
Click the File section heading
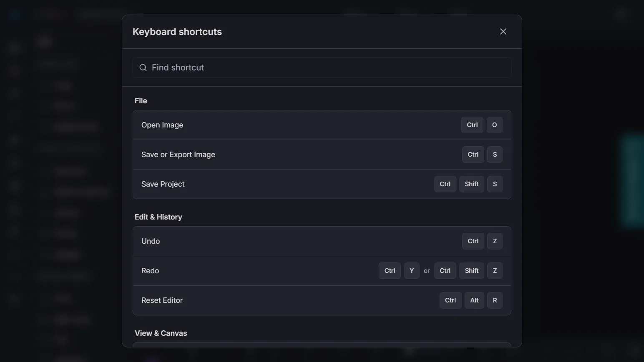(141, 100)
